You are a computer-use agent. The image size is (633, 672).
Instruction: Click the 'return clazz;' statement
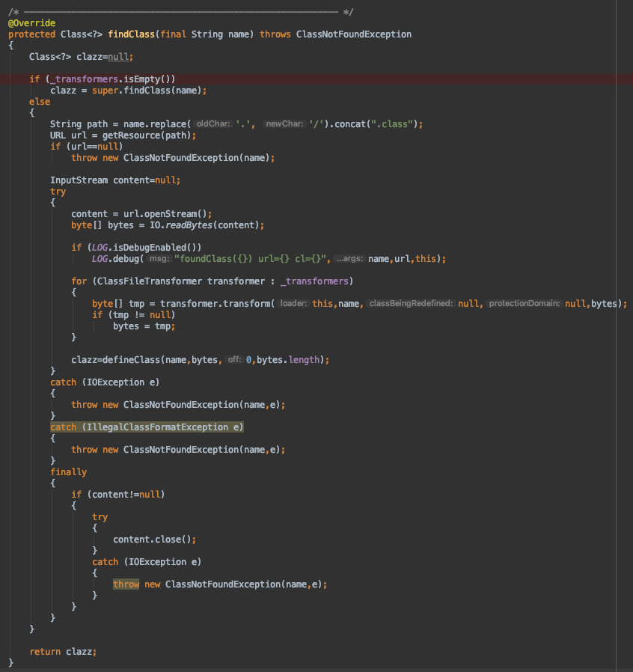tap(63, 652)
